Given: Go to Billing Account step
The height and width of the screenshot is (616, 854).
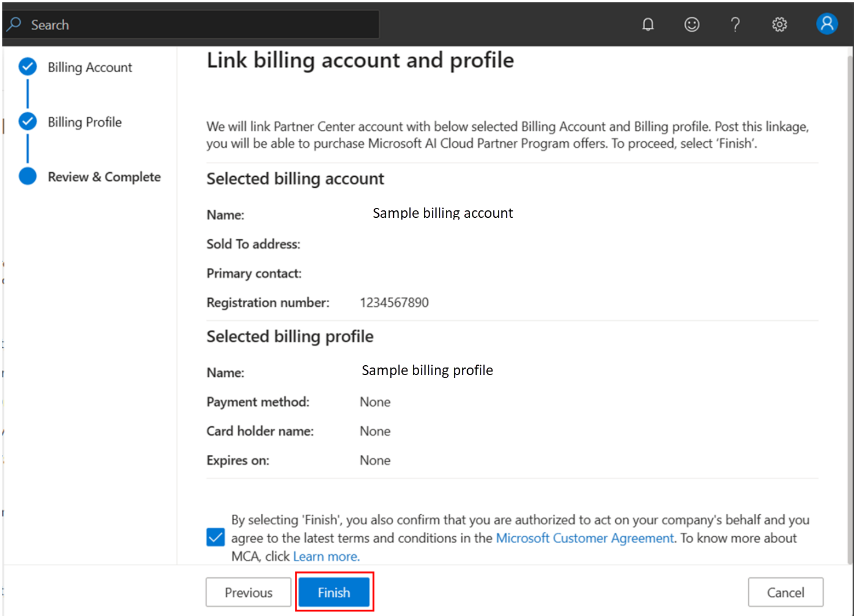Looking at the screenshot, I should pos(90,68).
